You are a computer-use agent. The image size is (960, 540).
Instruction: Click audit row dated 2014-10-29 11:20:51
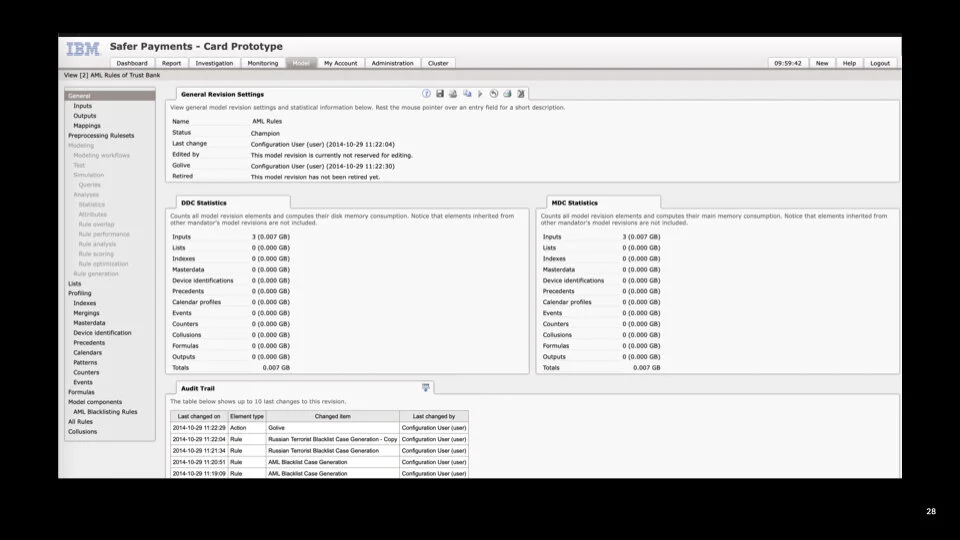point(320,462)
